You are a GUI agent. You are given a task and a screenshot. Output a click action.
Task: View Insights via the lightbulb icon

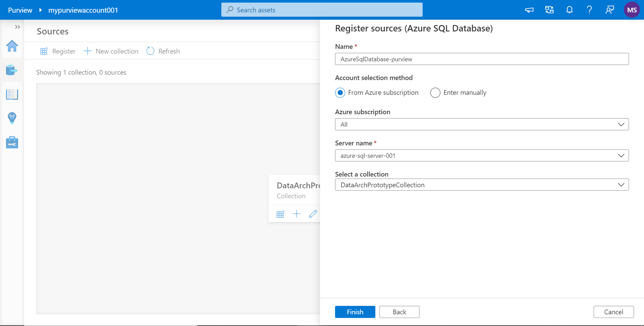(x=12, y=118)
